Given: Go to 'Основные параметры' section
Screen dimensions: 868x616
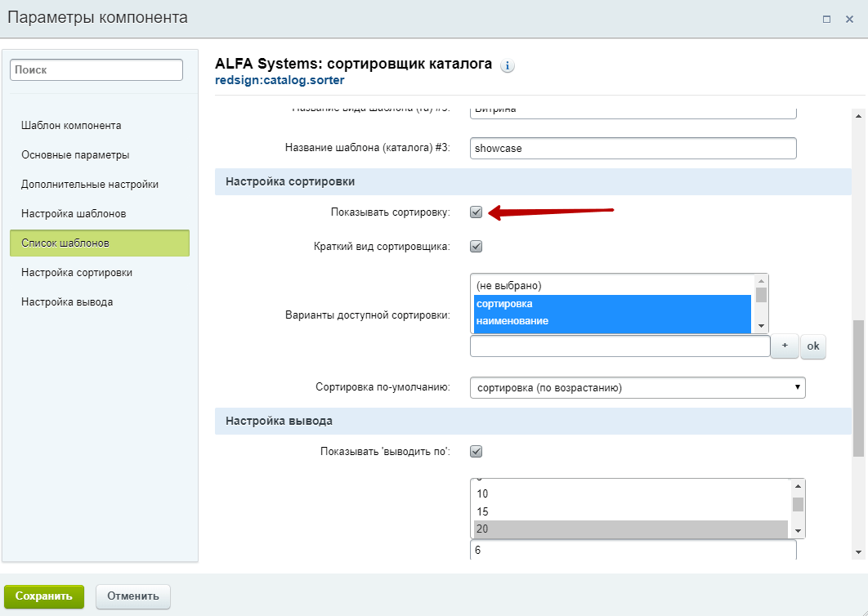Looking at the screenshot, I should pos(75,154).
